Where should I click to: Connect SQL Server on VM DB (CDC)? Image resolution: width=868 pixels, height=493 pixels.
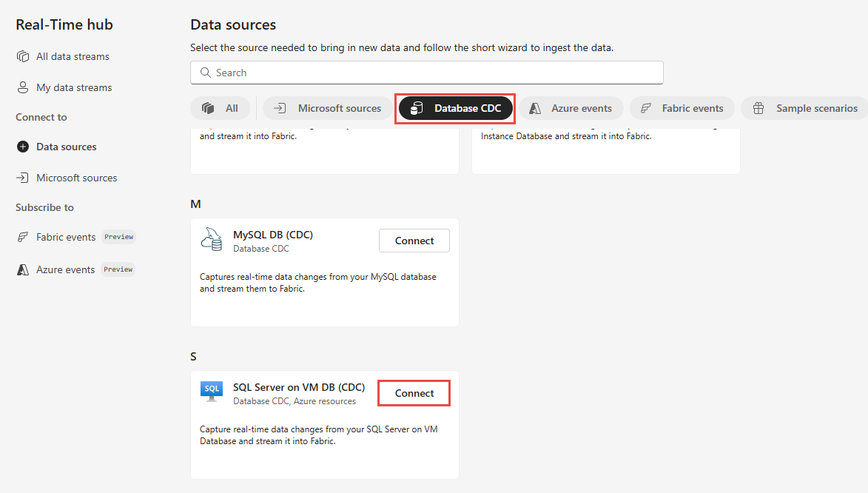(414, 393)
